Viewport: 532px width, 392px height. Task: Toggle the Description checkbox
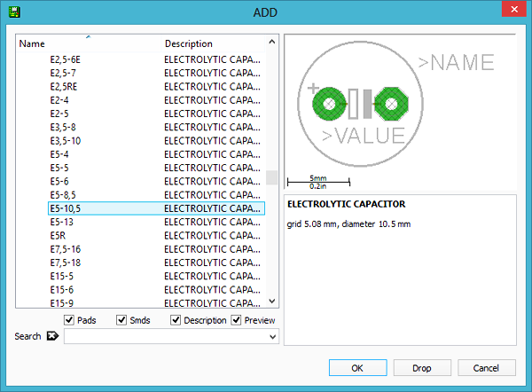(176, 319)
